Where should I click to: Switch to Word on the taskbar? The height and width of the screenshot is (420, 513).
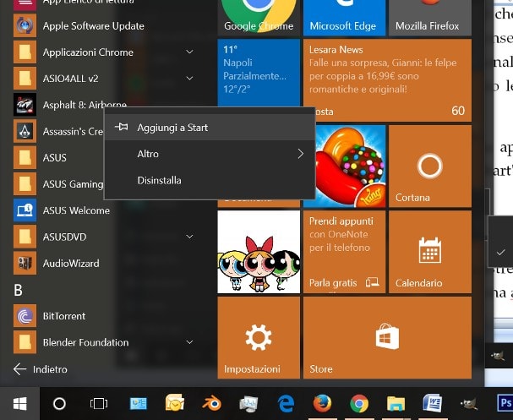tap(433, 403)
